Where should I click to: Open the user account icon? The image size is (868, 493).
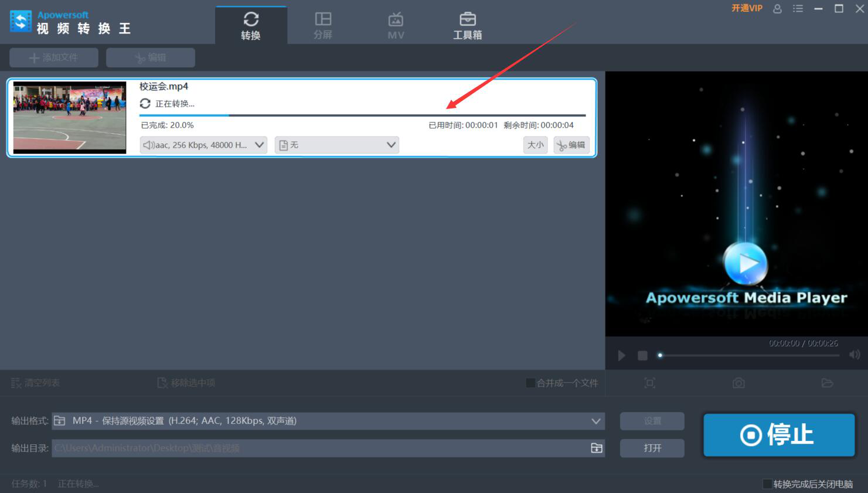click(777, 9)
